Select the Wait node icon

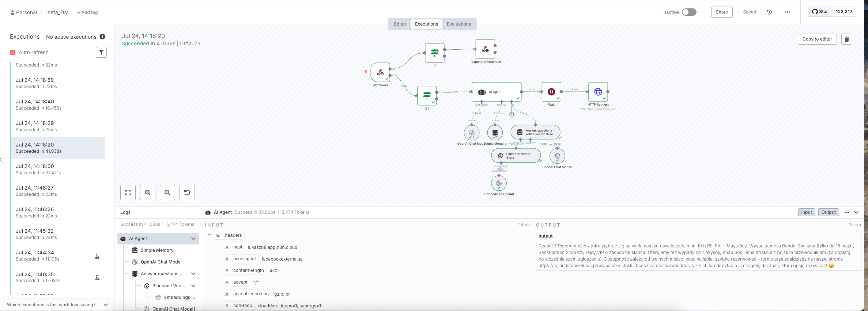click(x=551, y=92)
